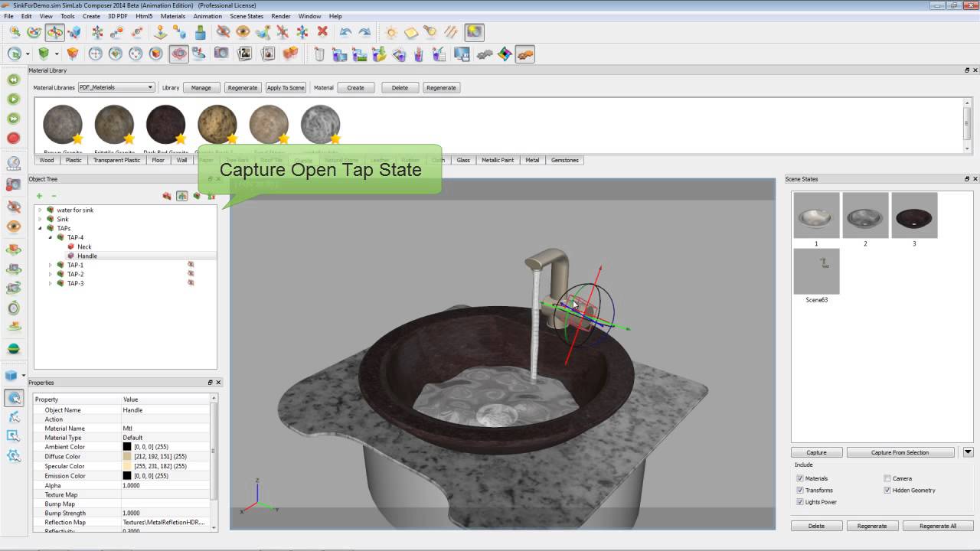980x551 pixels.
Task: Click the green play button in left sidebar
Action: 13,99
